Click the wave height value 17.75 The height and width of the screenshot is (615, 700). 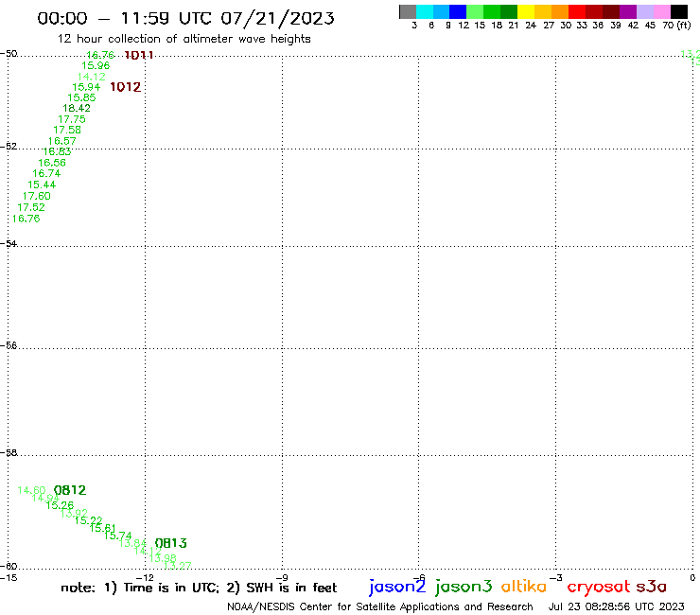point(72,120)
